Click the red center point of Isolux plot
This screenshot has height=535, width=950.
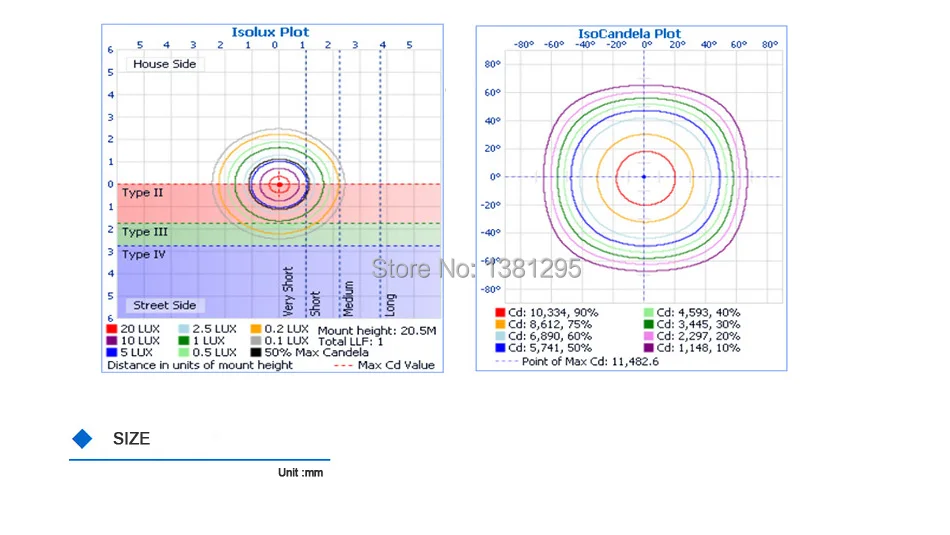click(279, 184)
